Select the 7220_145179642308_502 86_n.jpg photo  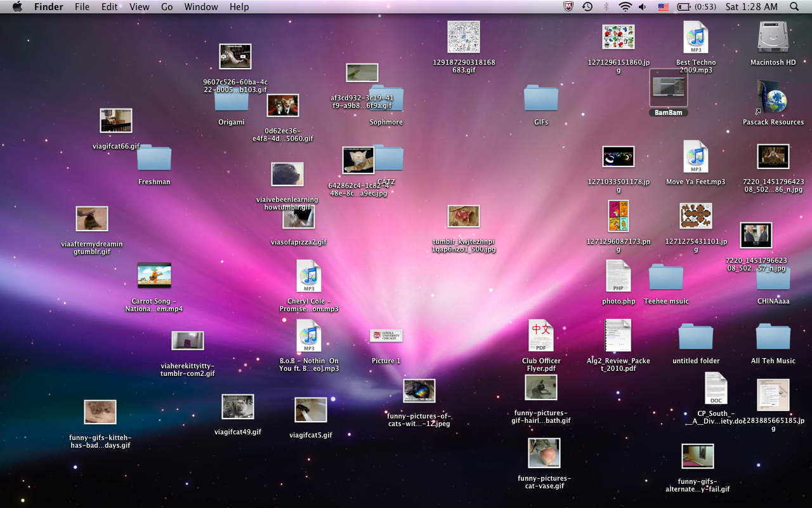click(x=773, y=156)
